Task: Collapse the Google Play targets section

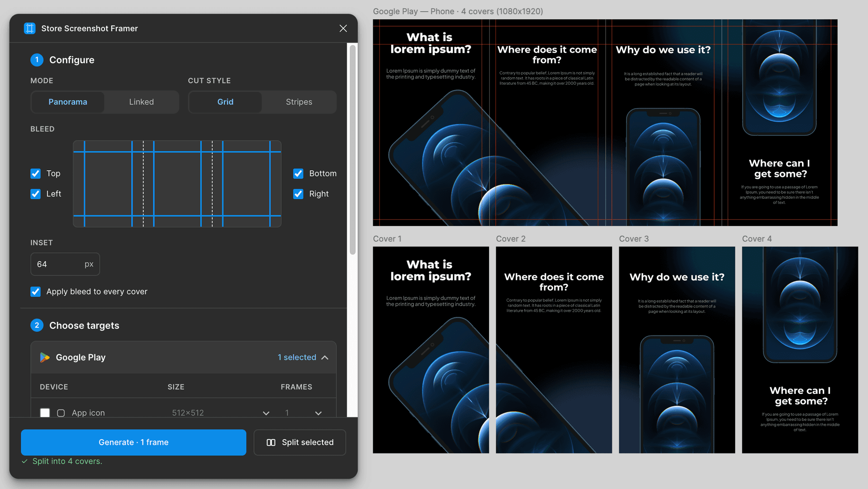Action: [325, 357]
